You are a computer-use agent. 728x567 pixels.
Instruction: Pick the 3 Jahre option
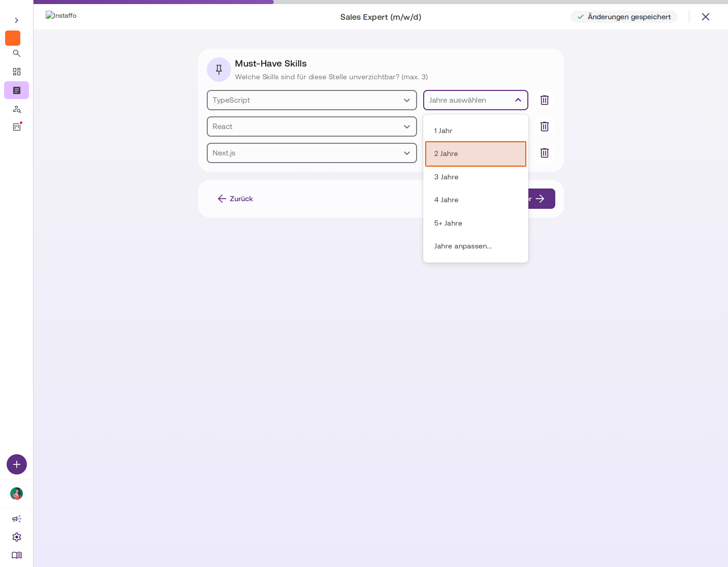pyautogui.click(x=476, y=177)
